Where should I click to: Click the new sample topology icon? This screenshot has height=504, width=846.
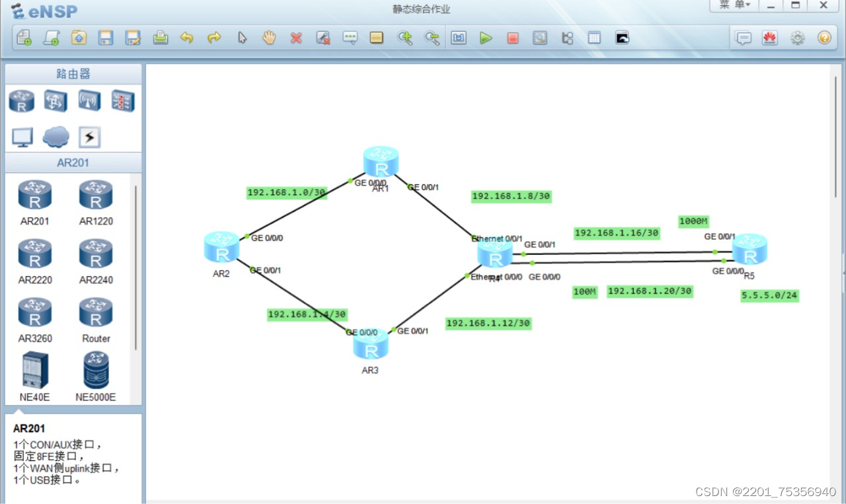(52, 38)
